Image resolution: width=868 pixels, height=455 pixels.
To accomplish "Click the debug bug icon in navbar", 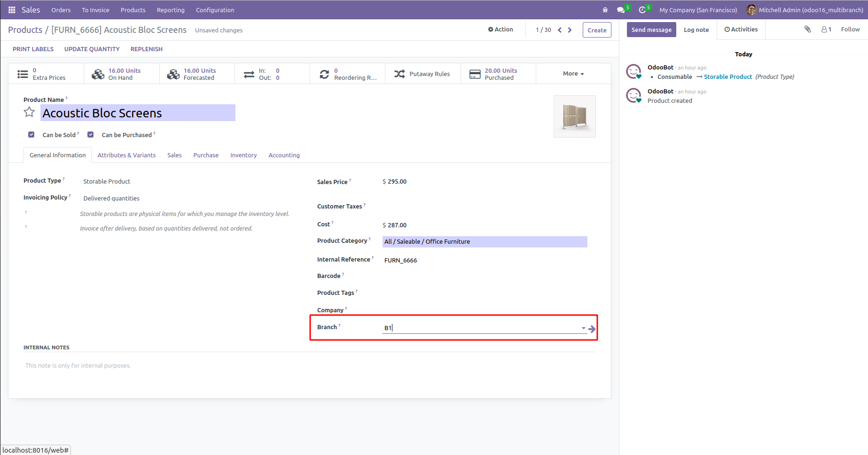I will pyautogui.click(x=605, y=10).
